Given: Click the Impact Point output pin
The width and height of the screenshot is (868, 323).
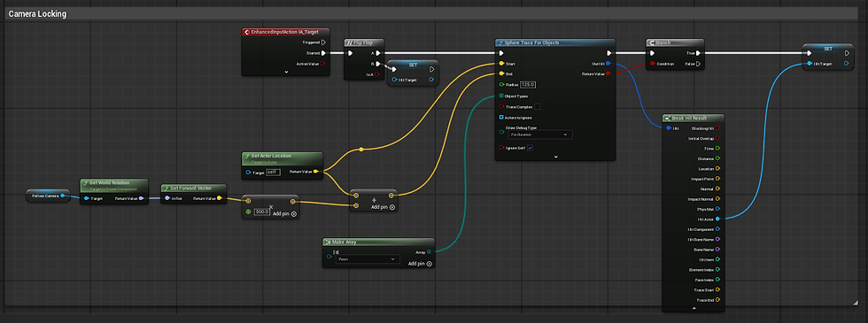Looking at the screenshot, I should pyautogui.click(x=718, y=179).
